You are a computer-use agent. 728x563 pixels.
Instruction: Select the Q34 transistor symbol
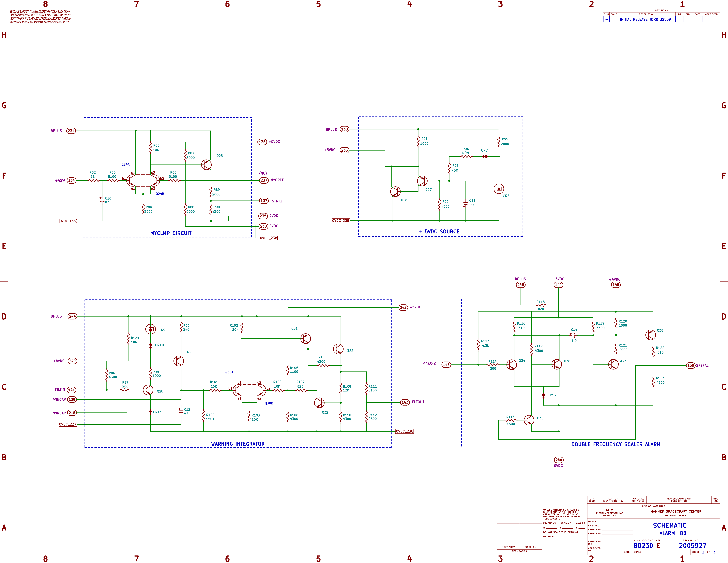pyautogui.click(x=512, y=365)
